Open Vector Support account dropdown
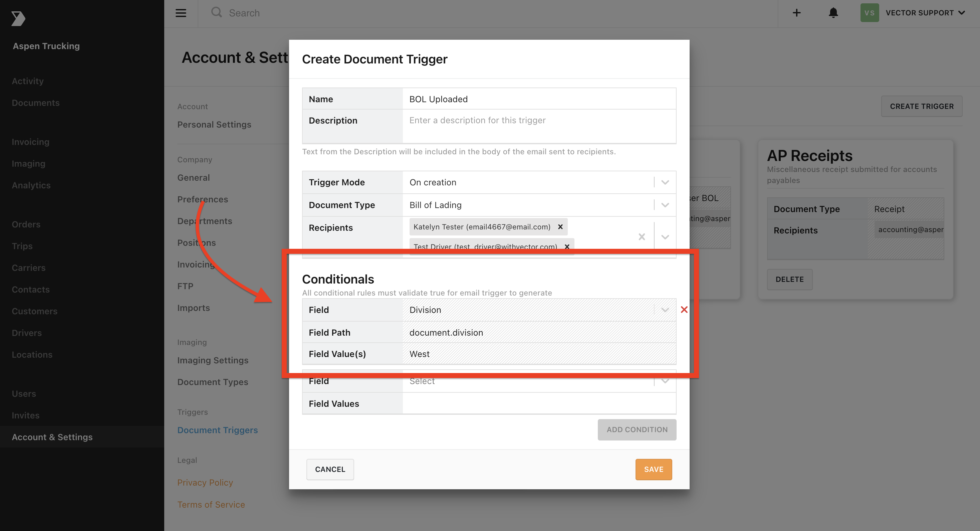Viewport: 980px width, 531px height. point(925,13)
